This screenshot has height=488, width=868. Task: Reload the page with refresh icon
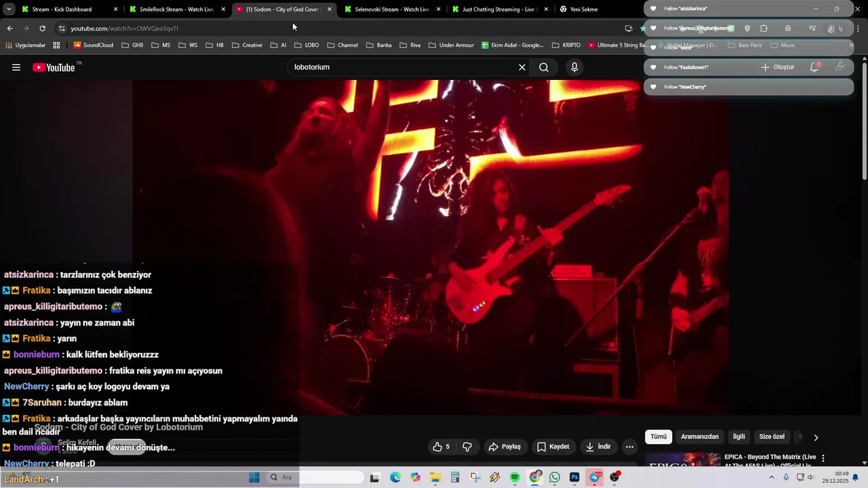42,28
